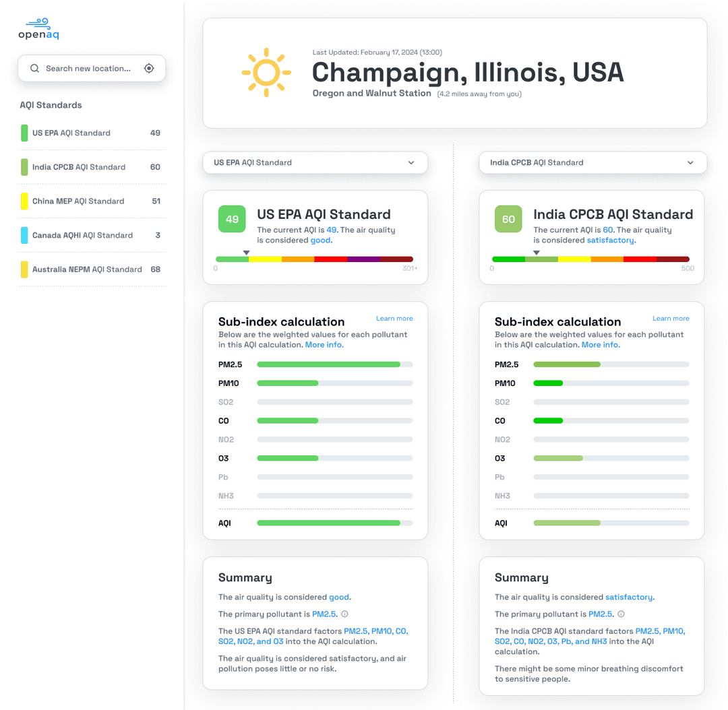
Task: Click the India CPCB scale marker triangle
Action: click(537, 253)
